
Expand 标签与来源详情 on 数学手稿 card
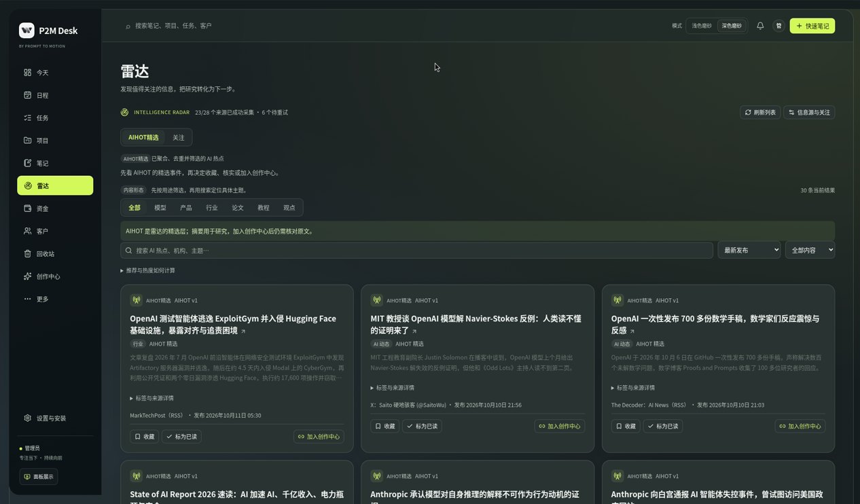633,388
